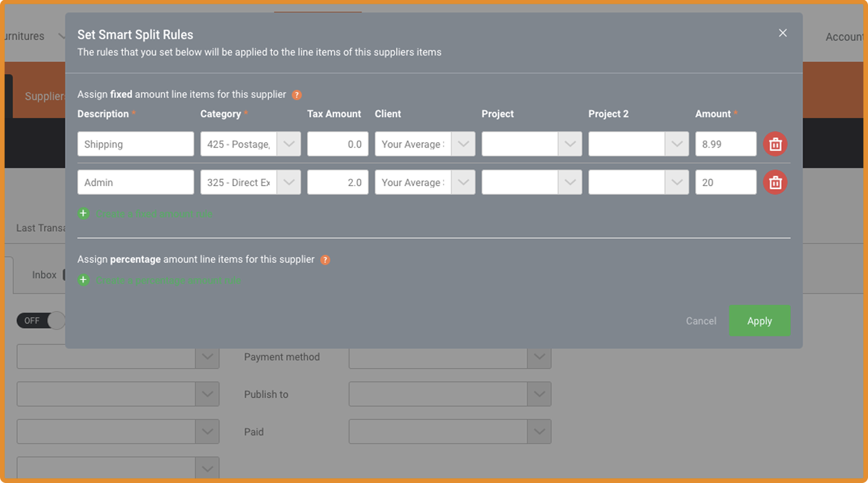Viewport: 868px width, 483px height.
Task: Expand Category dropdown in the Shipping row
Action: (x=289, y=145)
